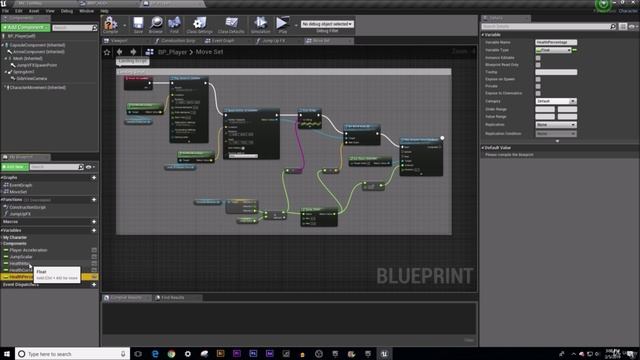
Task: Collapse the Functions section in My Blueprint
Action: click(x=2, y=200)
